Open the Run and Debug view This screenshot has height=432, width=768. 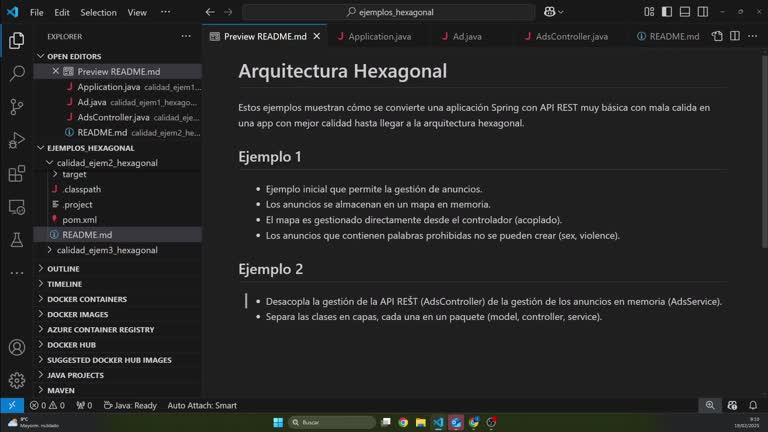[x=17, y=140]
